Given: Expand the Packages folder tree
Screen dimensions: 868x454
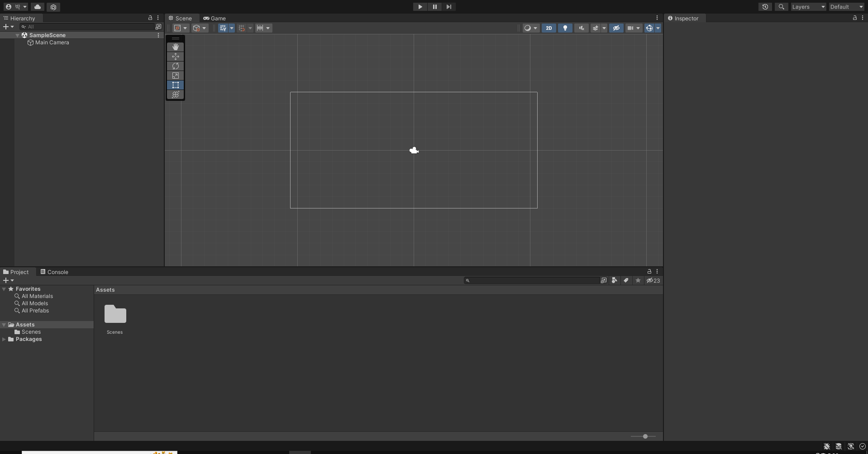Looking at the screenshot, I should coord(4,339).
